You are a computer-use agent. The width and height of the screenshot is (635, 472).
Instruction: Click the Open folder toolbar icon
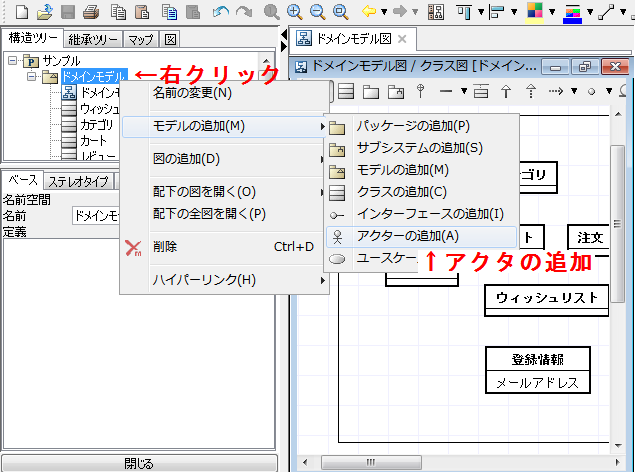(45, 12)
